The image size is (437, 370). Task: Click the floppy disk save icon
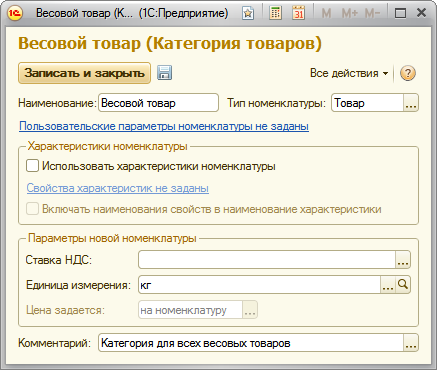coord(164,73)
